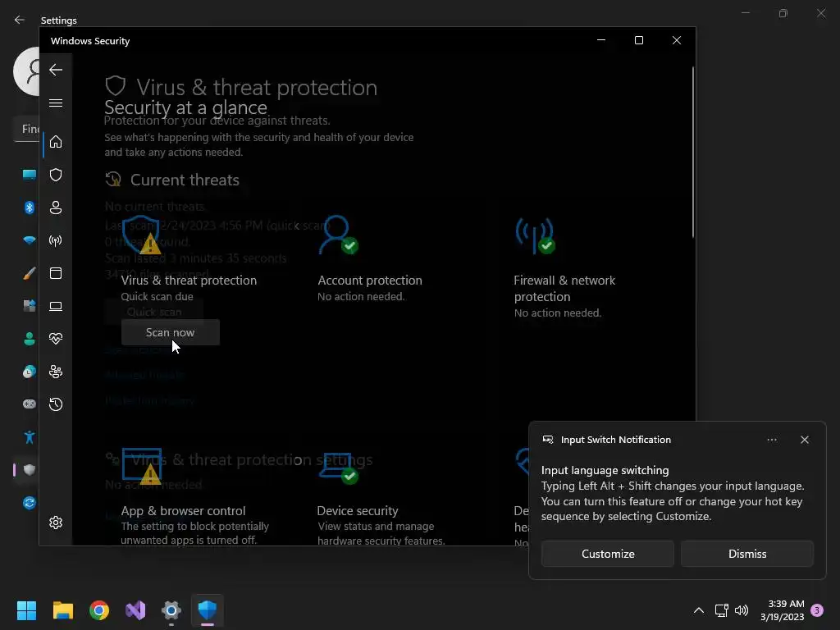Click the user avatar in Settings window
Image resolution: width=840 pixels, height=630 pixels.
(x=26, y=71)
